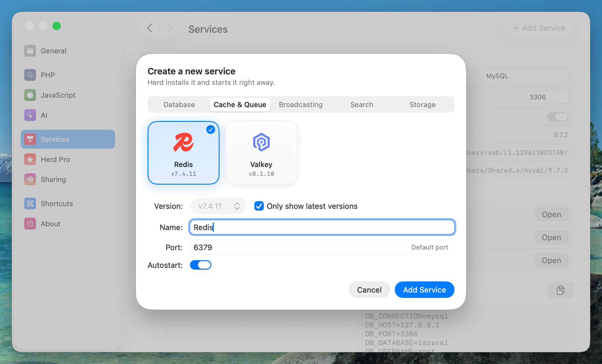
Task: Open General settings icon in sidebar
Action: point(30,51)
